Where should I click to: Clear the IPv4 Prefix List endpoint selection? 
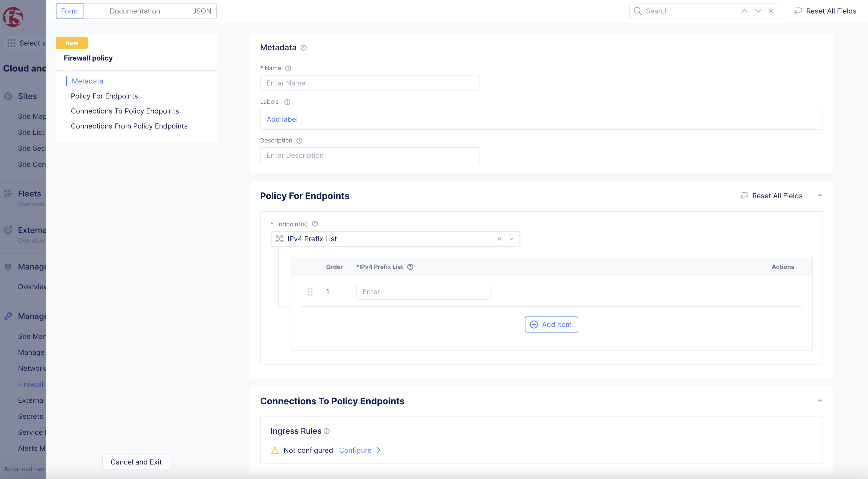coord(499,239)
